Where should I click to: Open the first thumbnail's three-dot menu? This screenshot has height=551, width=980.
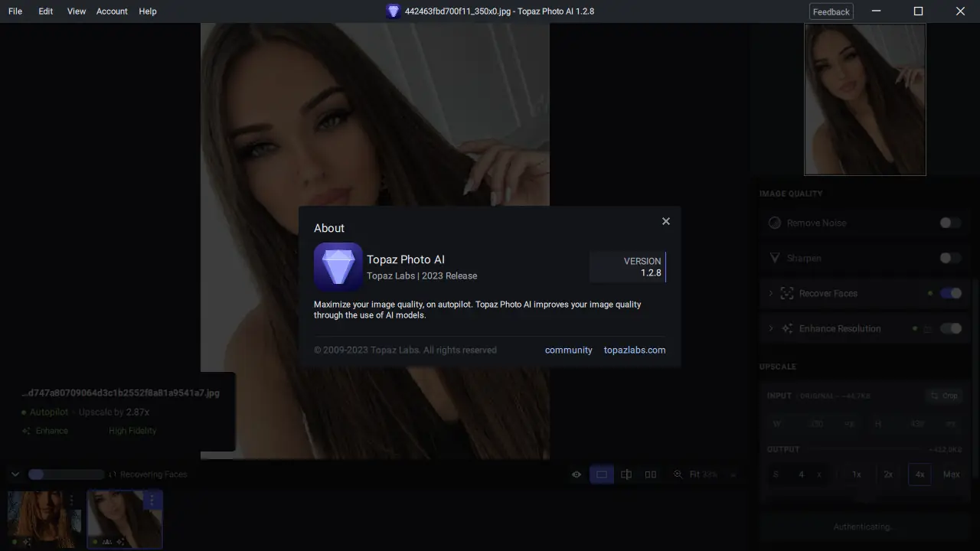[x=71, y=500]
